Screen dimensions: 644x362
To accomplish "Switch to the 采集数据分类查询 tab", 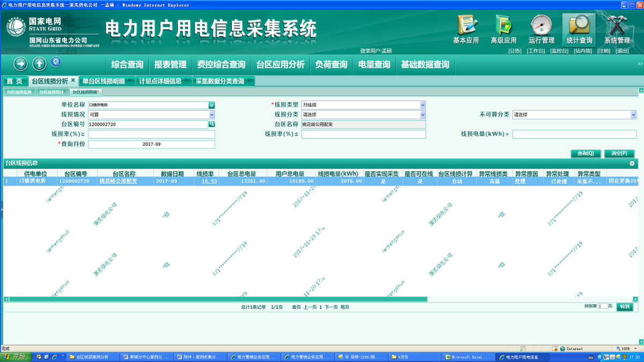I will 220,81.
